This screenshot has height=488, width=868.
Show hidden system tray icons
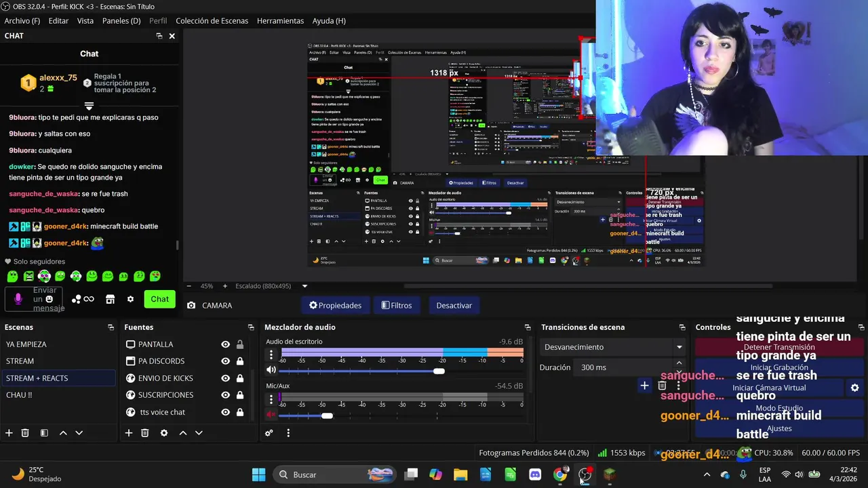point(707,474)
